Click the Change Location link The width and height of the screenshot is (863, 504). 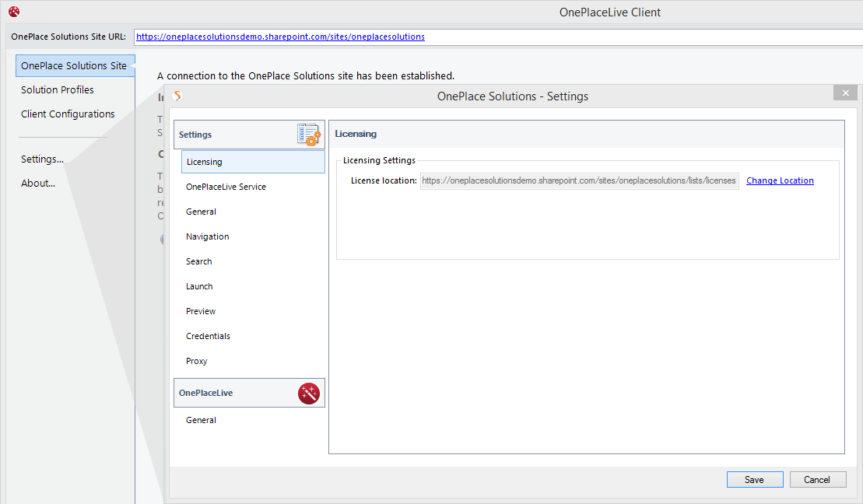(x=780, y=180)
